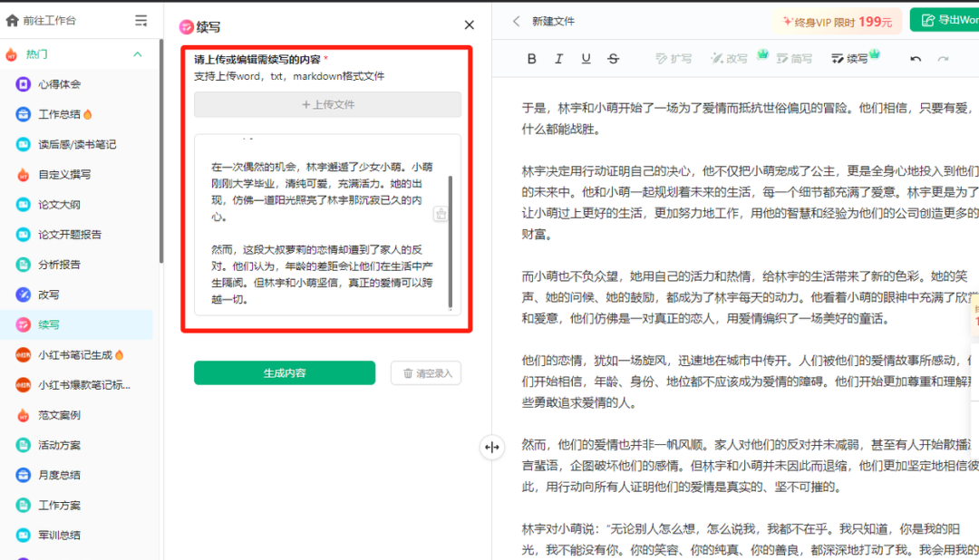The width and height of the screenshot is (979, 560).
Task: Click the green 生成内容 button
Action: pyautogui.click(x=285, y=372)
